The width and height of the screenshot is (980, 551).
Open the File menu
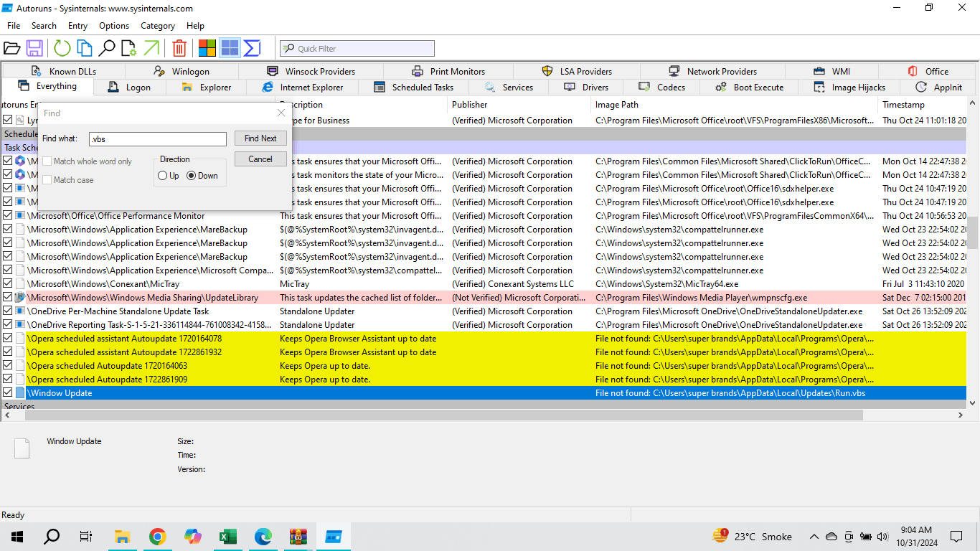(x=14, y=26)
